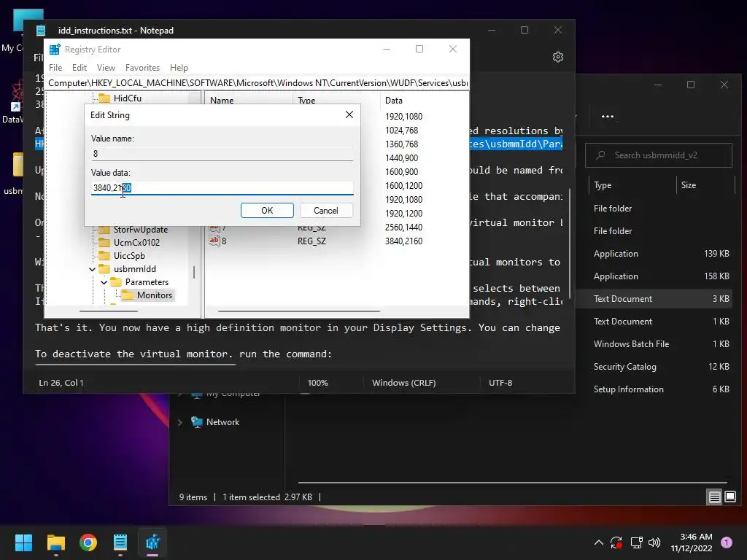The image size is (747, 560).
Task: Click the string value icon for entry 8
Action: (x=214, y=241)
